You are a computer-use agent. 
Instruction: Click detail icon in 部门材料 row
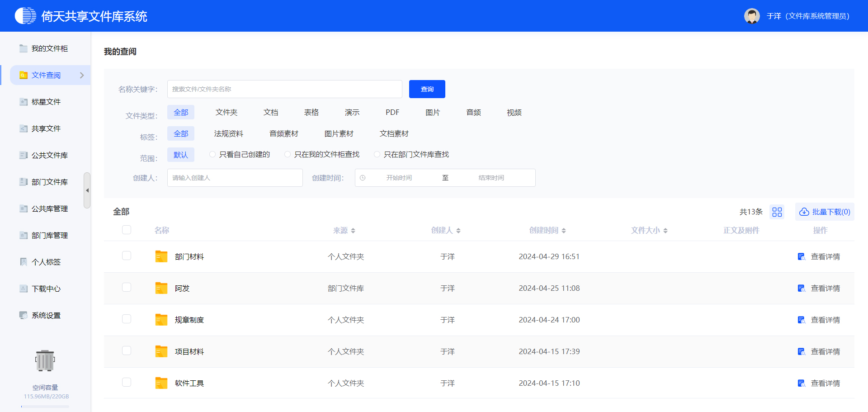802,256
